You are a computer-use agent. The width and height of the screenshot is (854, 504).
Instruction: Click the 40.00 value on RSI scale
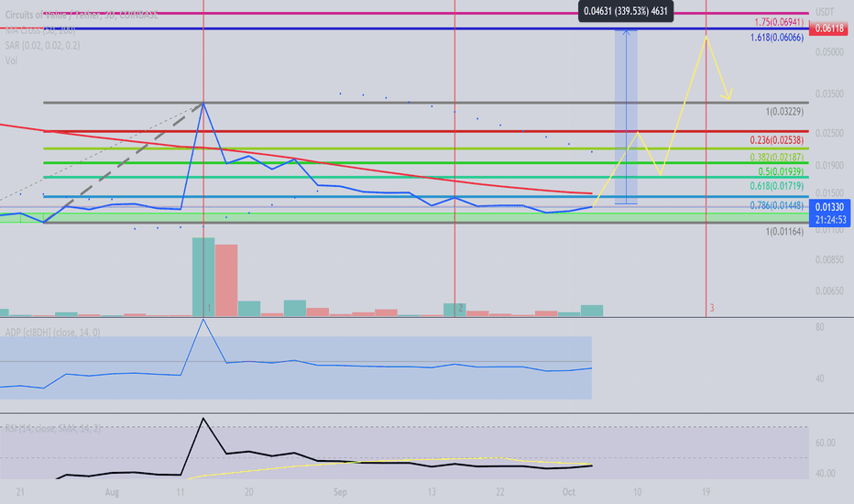[x=825, y=474]
